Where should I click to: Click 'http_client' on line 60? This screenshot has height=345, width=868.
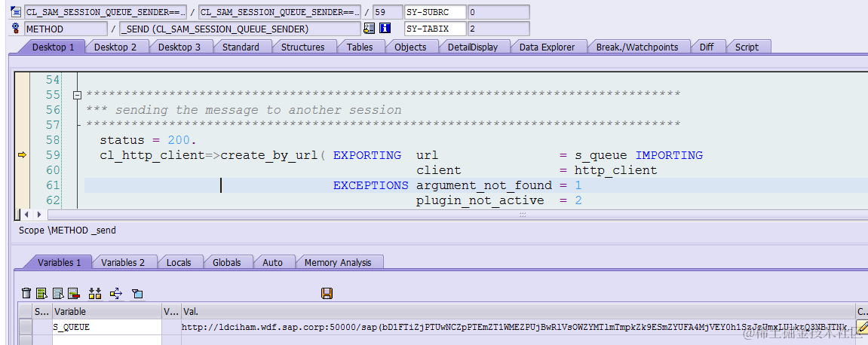tap(615, 170)
